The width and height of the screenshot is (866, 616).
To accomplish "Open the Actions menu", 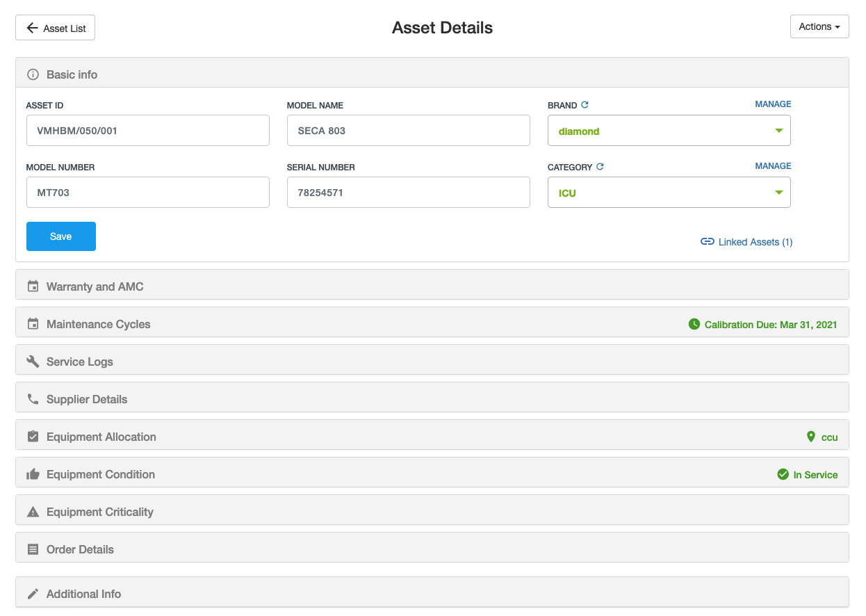I will pyautogui.click(x=819, y=26).
